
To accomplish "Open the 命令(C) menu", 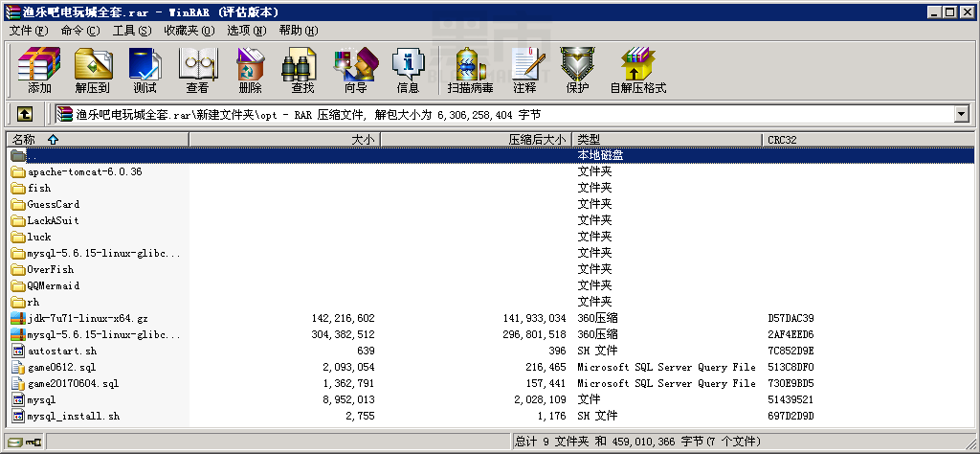I will point(80,31).
